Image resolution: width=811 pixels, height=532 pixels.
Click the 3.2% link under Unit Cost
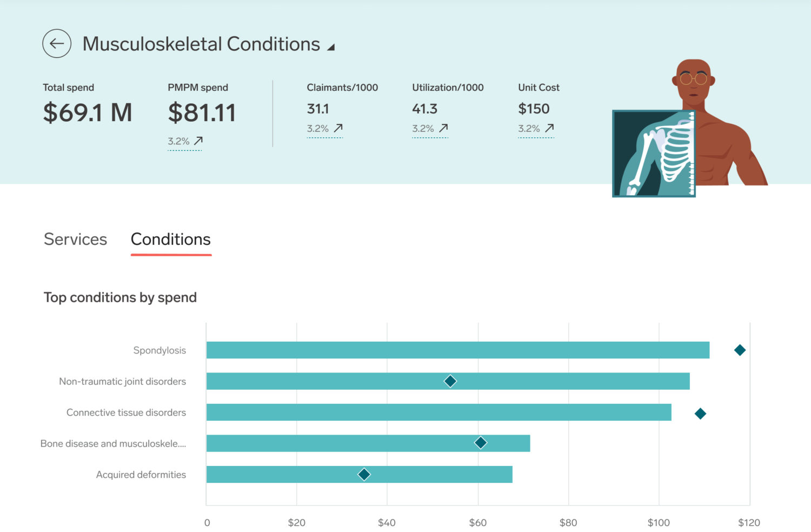point(529,129)
